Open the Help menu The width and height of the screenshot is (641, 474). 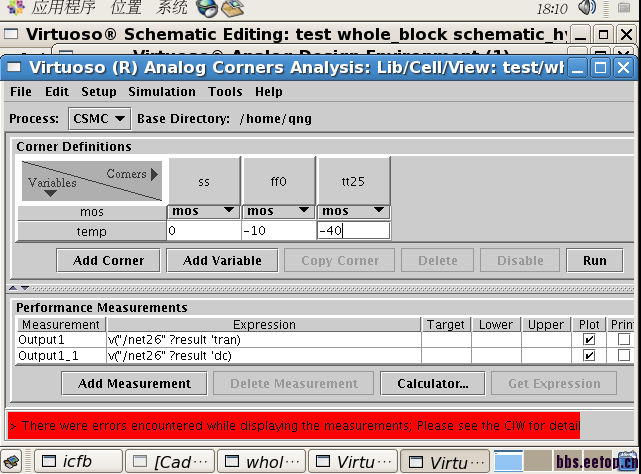point(269,92)
